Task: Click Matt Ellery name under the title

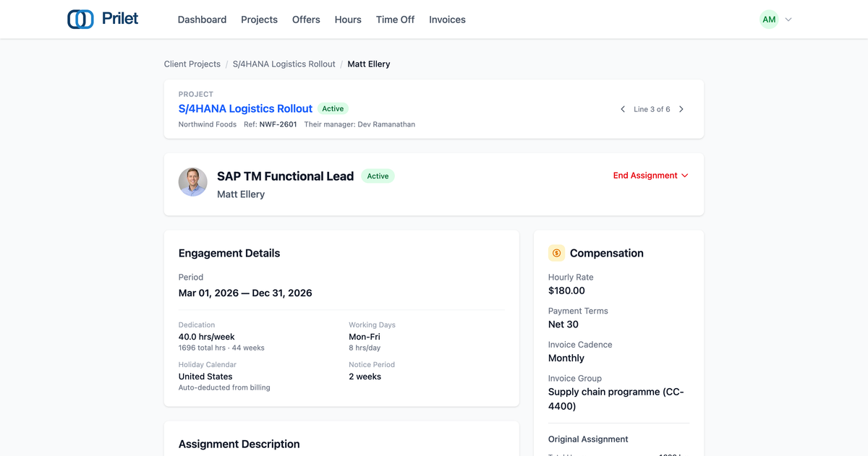Action: coord(241,194)
